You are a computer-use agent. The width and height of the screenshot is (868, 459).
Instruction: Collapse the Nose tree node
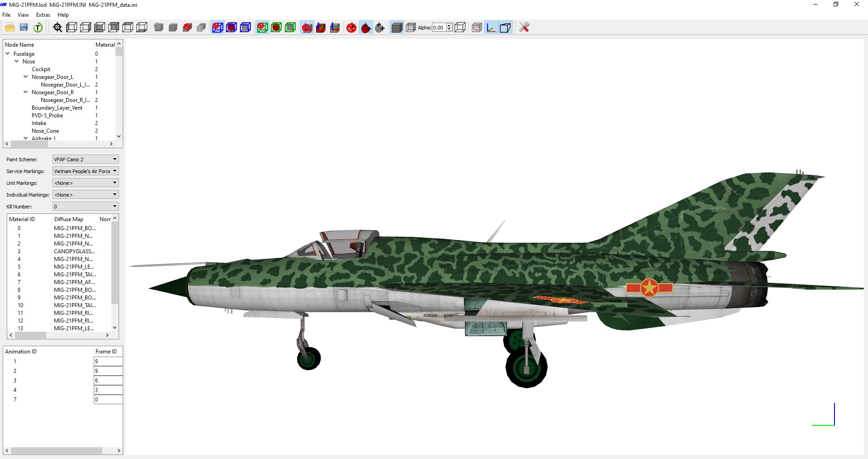[17, 61]
